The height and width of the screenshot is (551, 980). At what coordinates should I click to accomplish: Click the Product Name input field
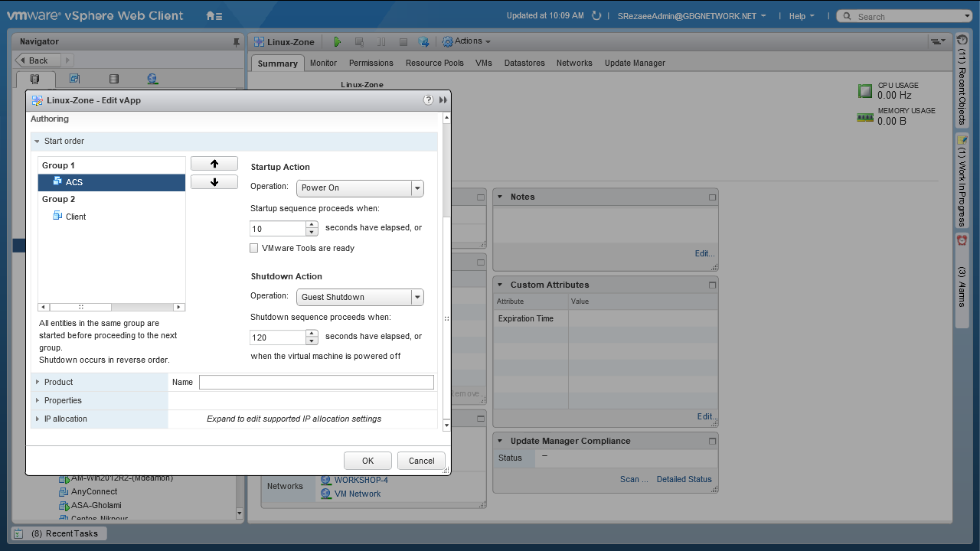(316, 382)
